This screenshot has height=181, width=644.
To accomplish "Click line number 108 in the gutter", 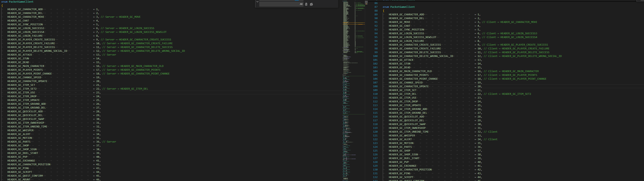I will 375,86.
